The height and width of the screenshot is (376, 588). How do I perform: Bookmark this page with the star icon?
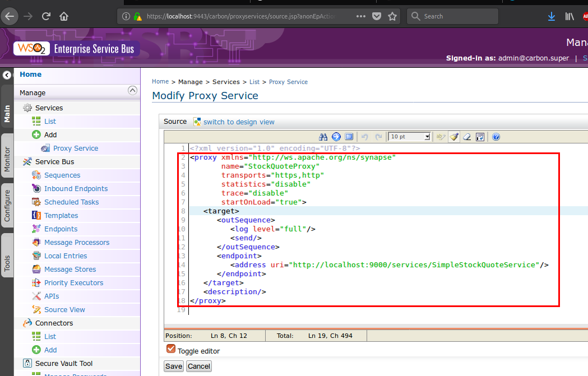click(x=392, y=16)
